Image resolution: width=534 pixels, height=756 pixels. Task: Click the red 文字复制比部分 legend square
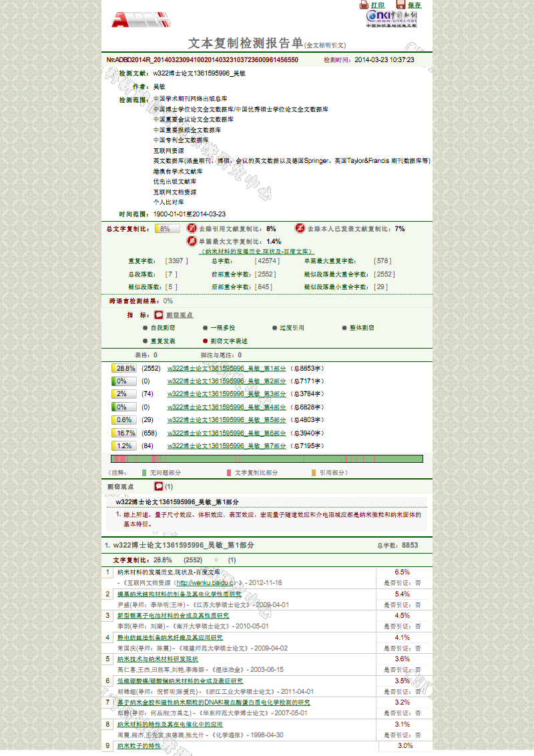229,473
